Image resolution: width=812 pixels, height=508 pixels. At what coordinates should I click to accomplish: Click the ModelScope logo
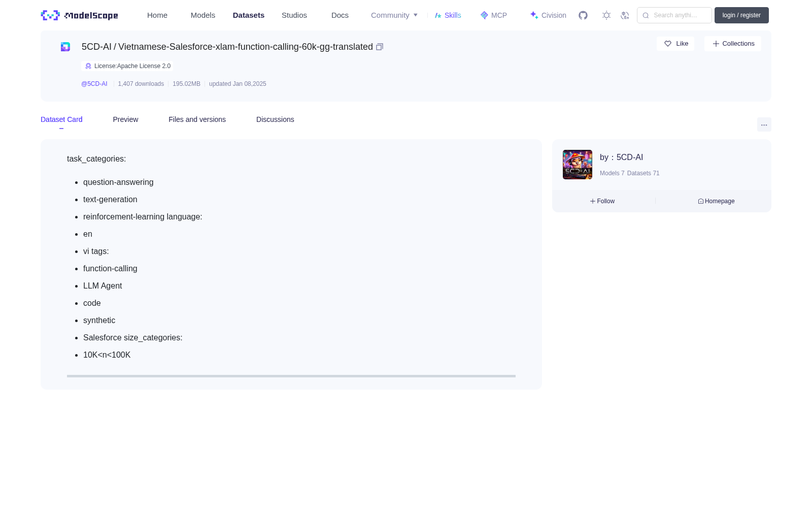pos(79,15)
